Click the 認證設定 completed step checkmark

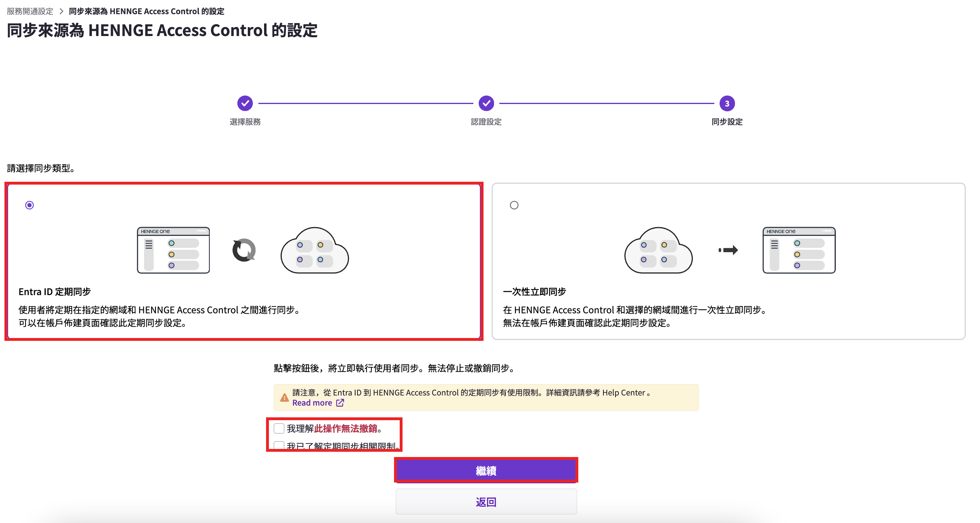pyautogui.click(x=486, y=103)
